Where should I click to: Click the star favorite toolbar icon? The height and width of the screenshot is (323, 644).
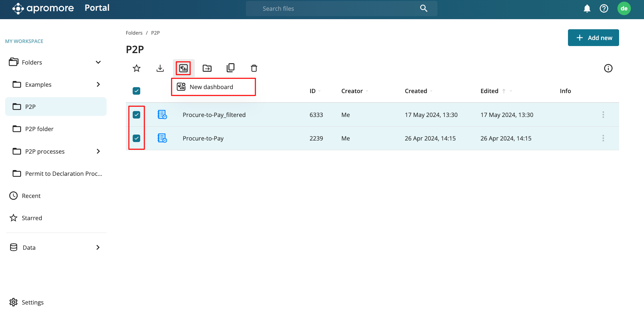[136, 68]
